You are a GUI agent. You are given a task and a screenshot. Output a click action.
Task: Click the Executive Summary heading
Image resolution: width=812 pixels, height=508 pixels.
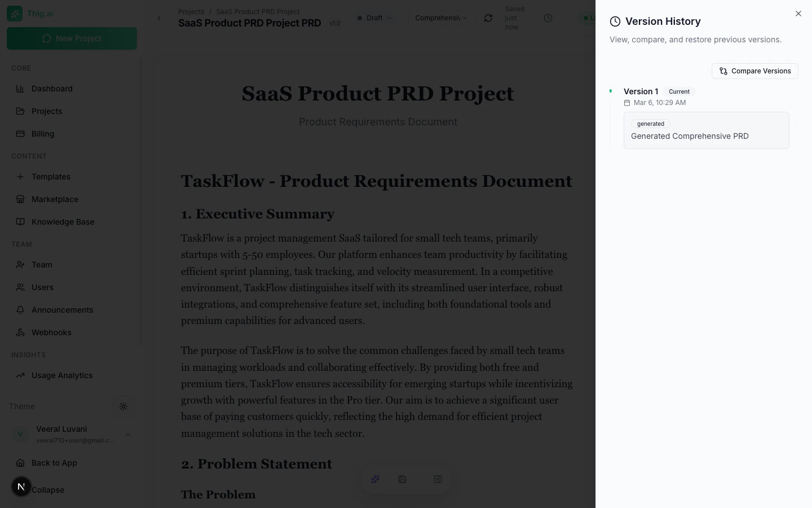tap(258, 214)
